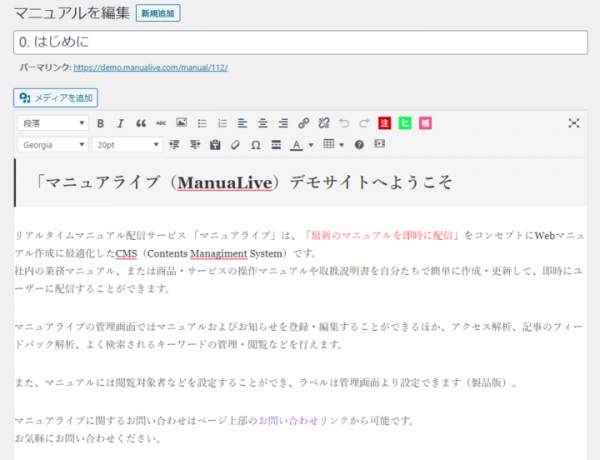This screenshot has height=460, width=600.
Task: Increase paragraph indent
Action: (x=195, y=145)
